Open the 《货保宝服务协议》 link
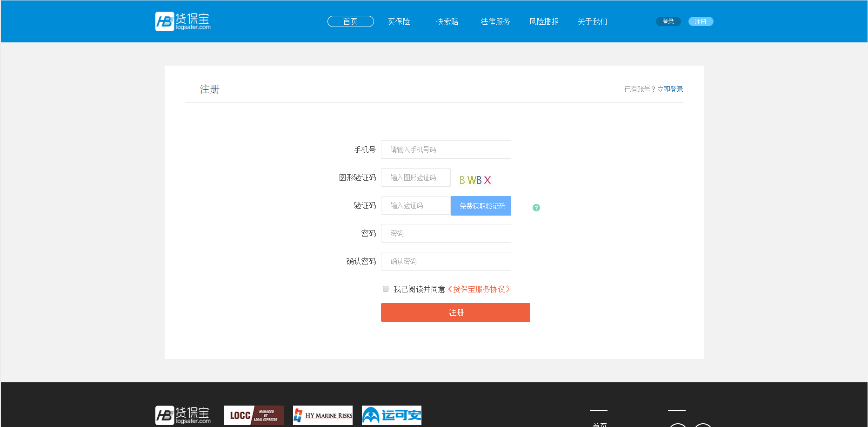 point(479,289)
